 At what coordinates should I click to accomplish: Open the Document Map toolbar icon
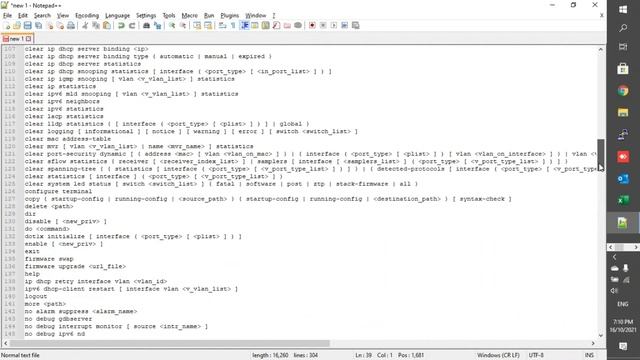tap(266, 25)
